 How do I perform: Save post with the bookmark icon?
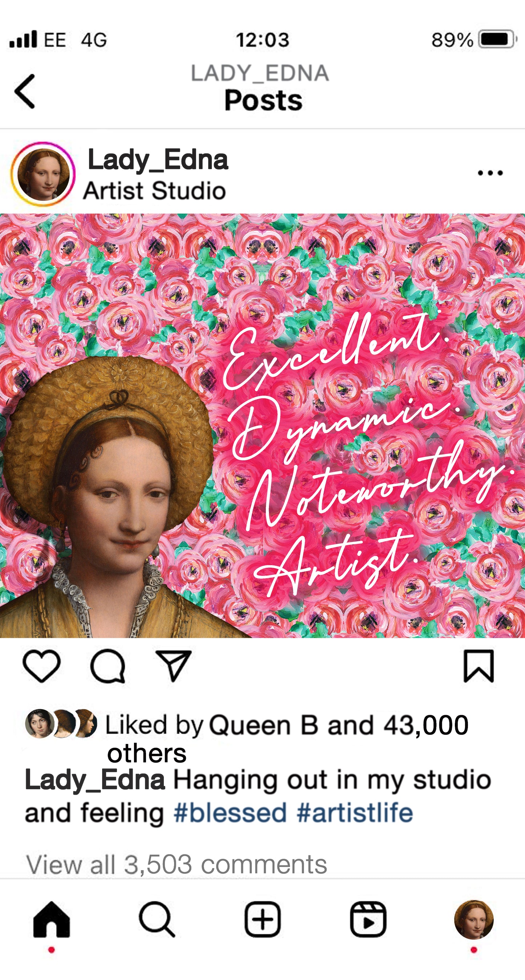pyautogui.click(x=478, y=665)
